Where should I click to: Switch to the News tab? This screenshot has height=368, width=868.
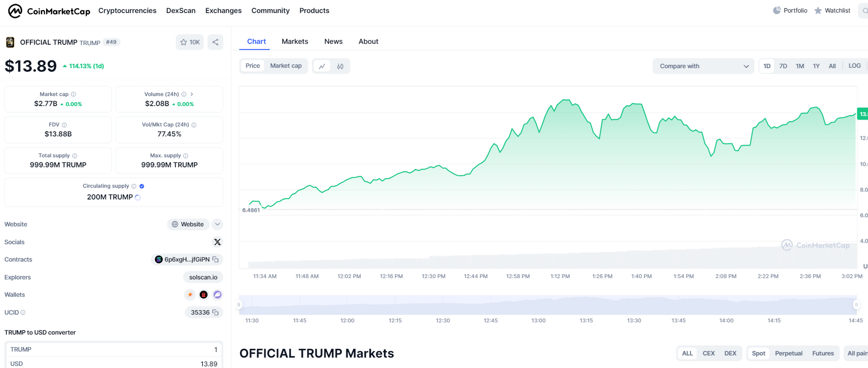point(333,42)
